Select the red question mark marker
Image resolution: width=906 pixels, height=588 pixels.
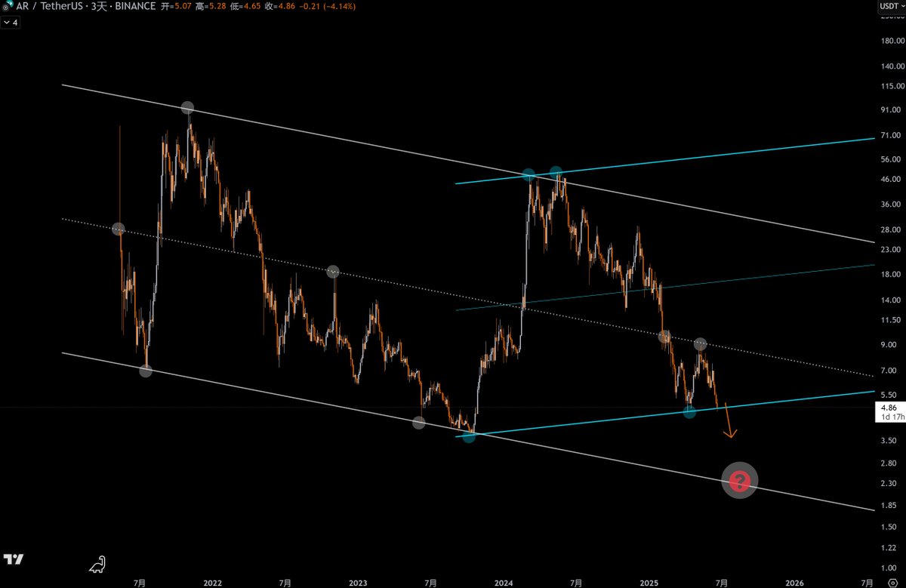[x=739, y=479]
